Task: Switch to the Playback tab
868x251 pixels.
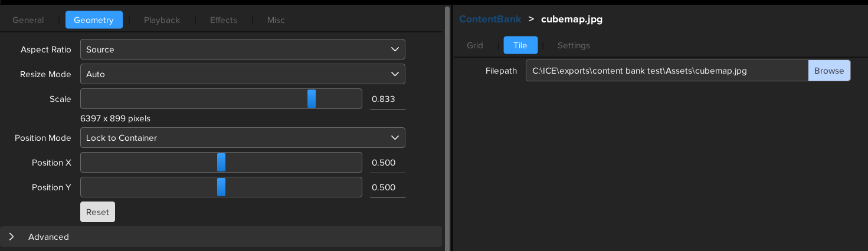Action: 162,20
